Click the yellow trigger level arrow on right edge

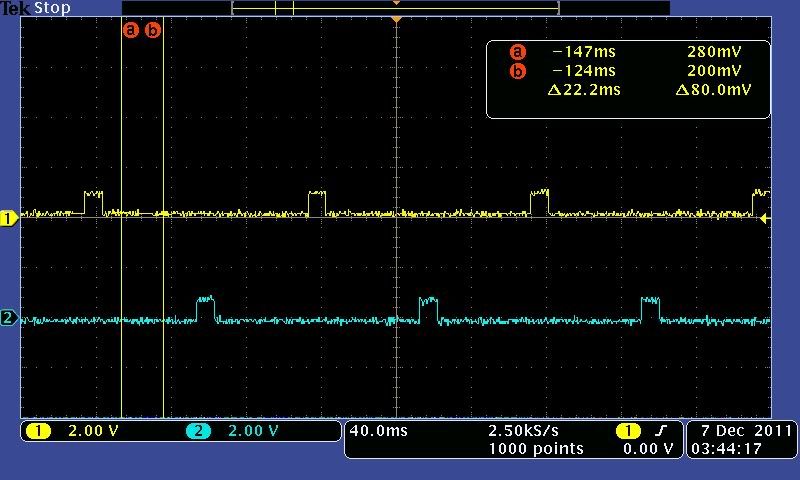pyautogui.click(x=766, y=218)
